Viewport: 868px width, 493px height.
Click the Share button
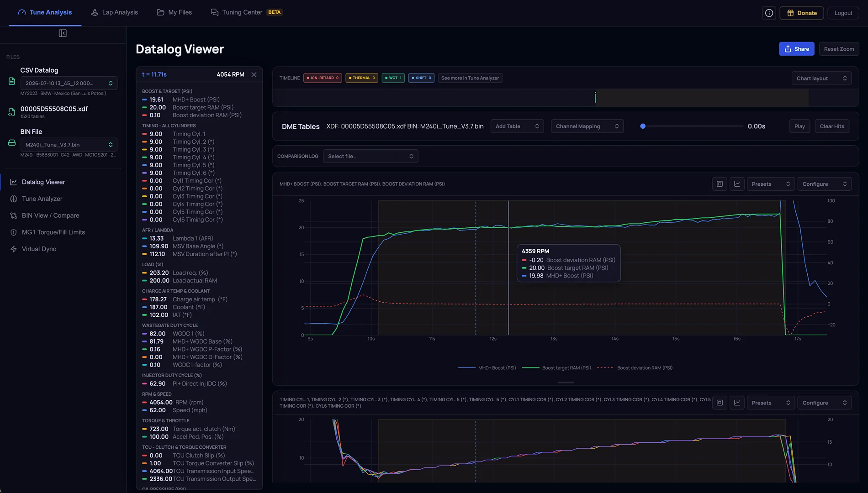(x=796, y=49)
